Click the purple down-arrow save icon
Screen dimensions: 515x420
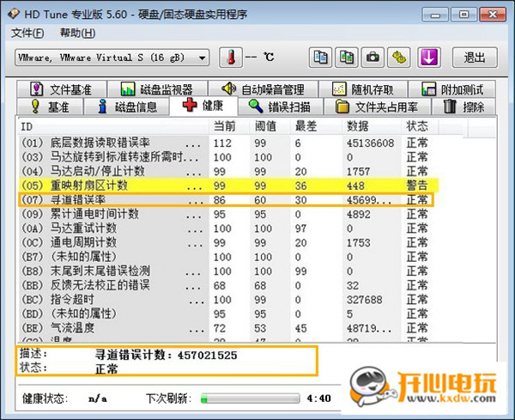(429, 58)
